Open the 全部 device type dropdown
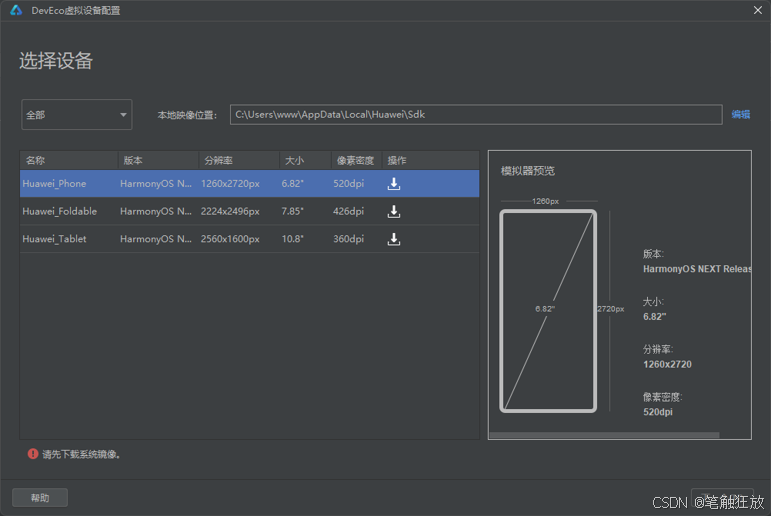 [77, 115]
